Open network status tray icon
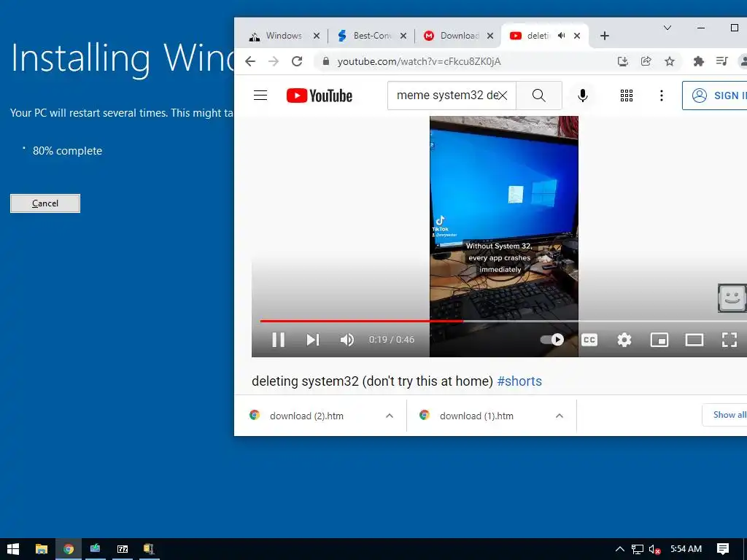The height and width of the screenshot is (560, 747). [x=638, y=549]
